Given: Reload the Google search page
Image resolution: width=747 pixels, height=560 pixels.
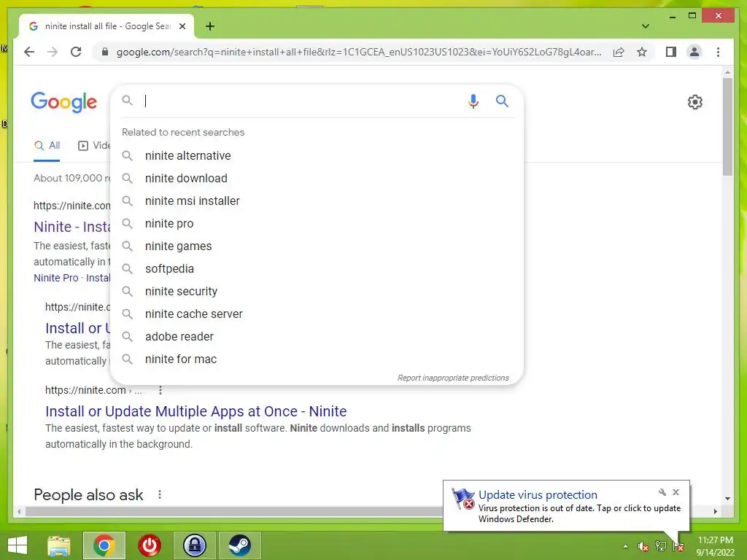Looking at the screenshot, I should coord(76,52).
